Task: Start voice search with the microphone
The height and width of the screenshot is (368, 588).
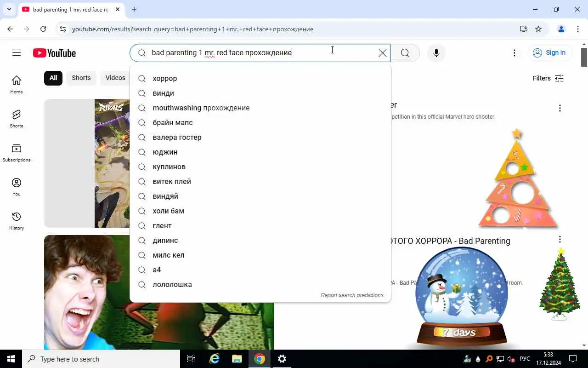Action: pos(436,53)
